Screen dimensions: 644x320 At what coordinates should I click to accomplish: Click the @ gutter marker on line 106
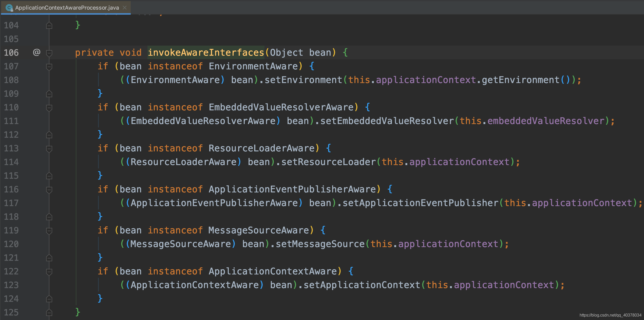tap(37, 52)
